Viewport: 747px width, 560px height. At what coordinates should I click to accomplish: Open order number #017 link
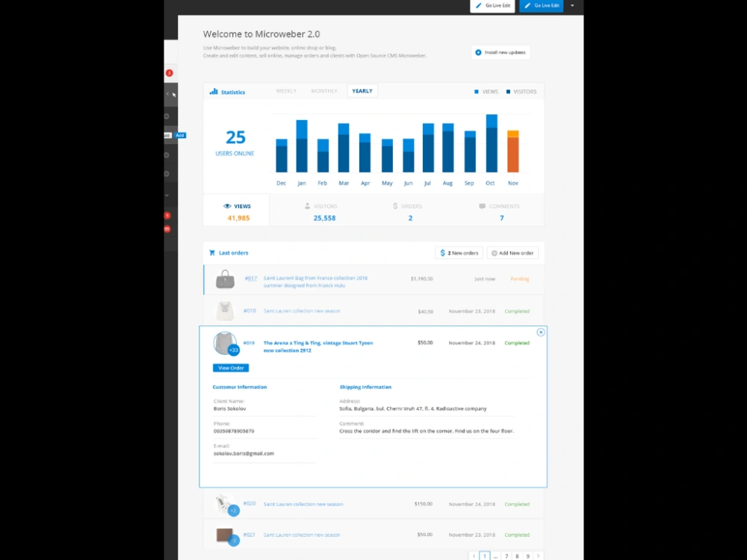click(250, 278)
